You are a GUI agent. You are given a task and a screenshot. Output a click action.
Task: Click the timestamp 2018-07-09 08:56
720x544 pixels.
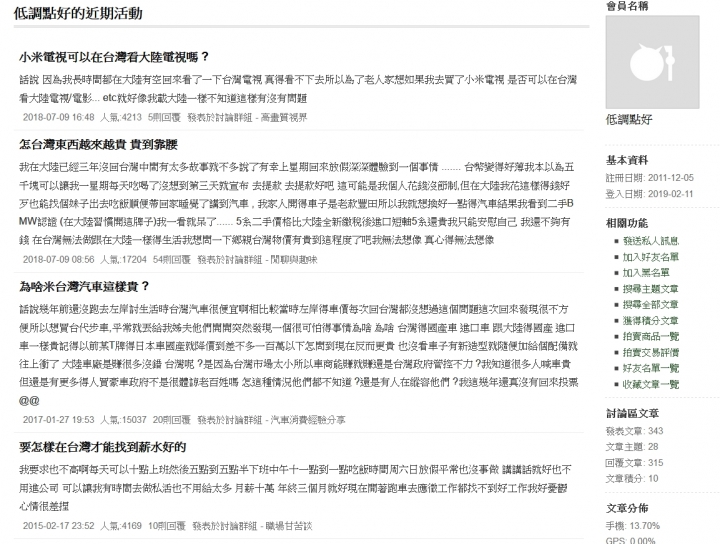coord(58,260)
